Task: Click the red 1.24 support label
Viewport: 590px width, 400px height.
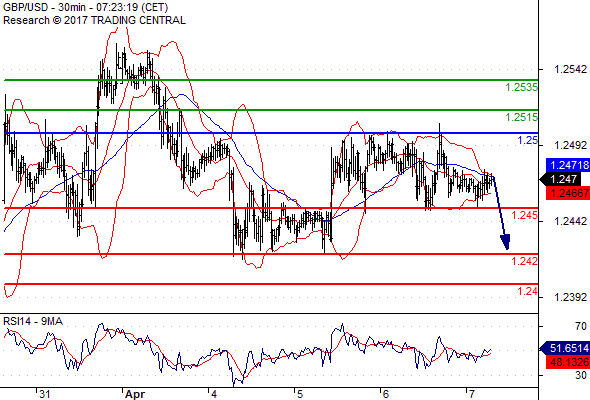Action: [x=528, y=291]
